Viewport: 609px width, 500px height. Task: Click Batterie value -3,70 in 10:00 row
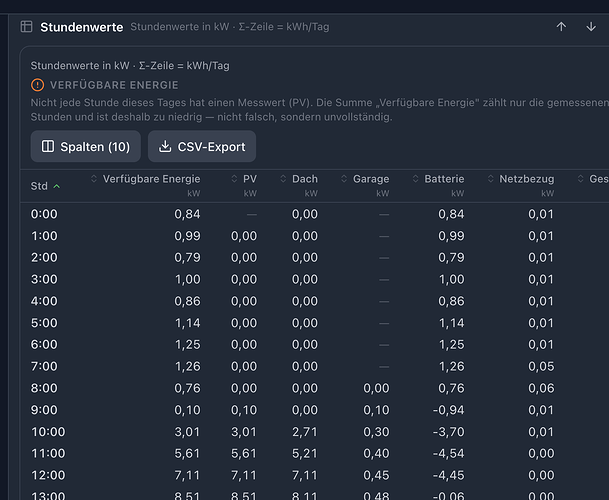(449, 432)
